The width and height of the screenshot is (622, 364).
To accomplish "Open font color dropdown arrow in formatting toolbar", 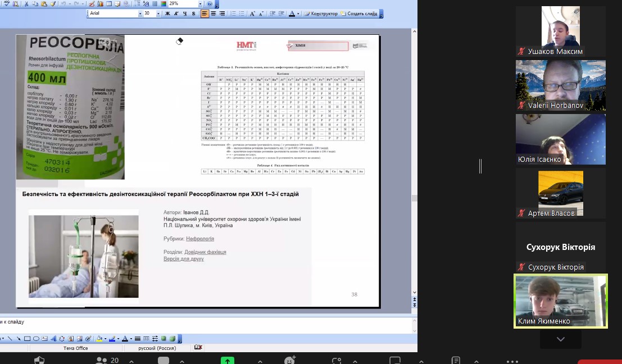I will coord(298,14).
